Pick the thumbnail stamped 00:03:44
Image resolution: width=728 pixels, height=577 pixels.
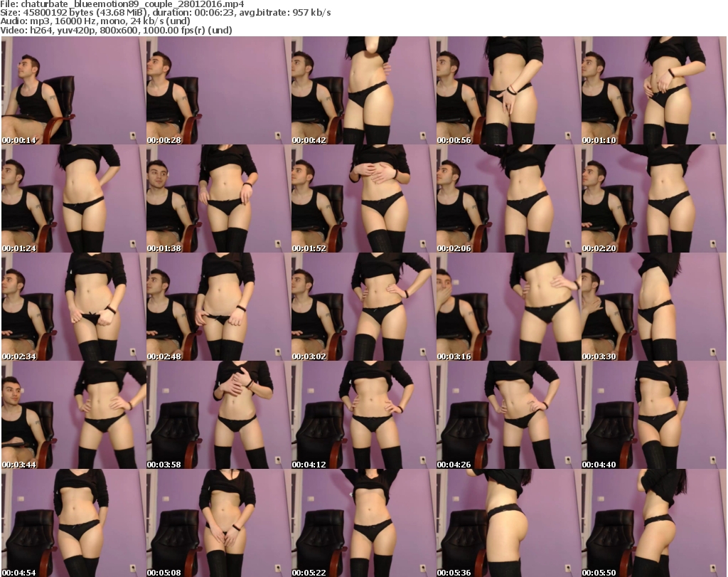(73, 415)
